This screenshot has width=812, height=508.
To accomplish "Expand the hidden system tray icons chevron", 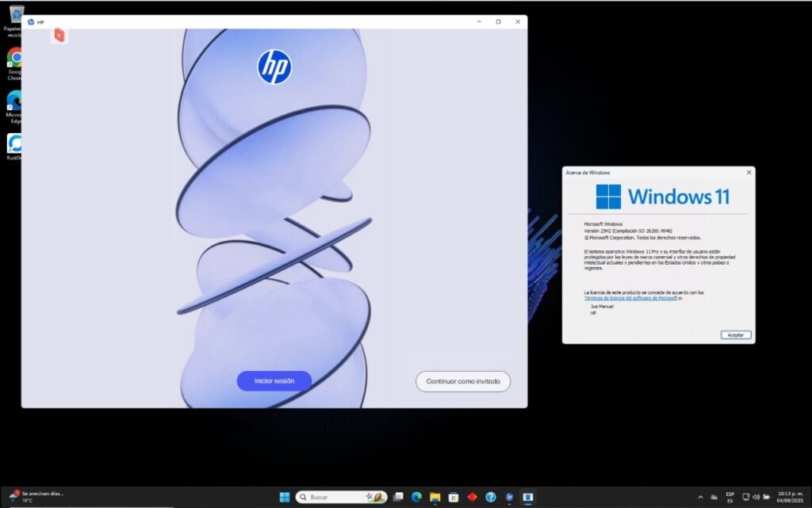I will pos(700,497).
